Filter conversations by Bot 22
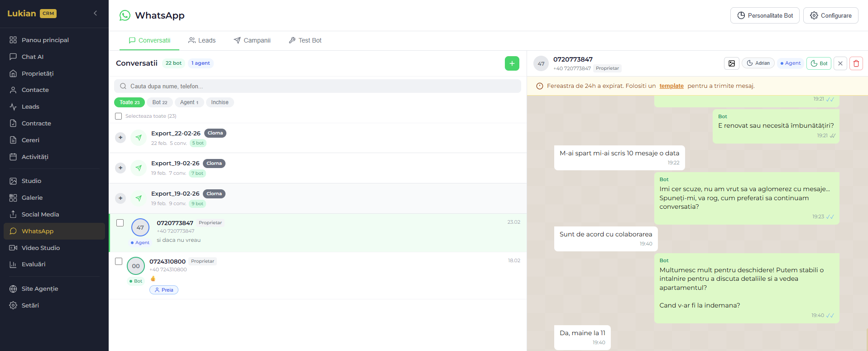The height and width of the screenshot is (351, 868). click(160, 102)
